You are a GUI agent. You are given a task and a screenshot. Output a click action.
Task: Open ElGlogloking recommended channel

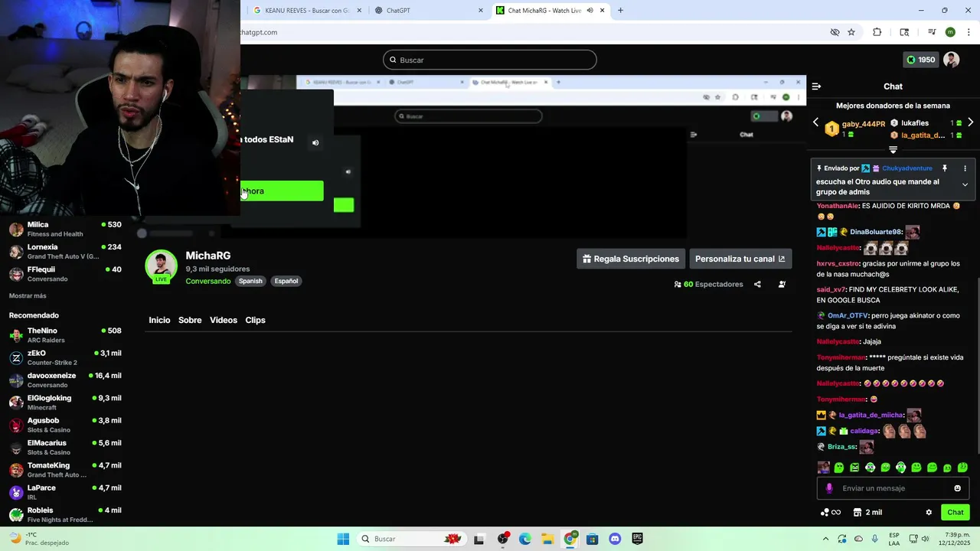(x=65, y=403)
